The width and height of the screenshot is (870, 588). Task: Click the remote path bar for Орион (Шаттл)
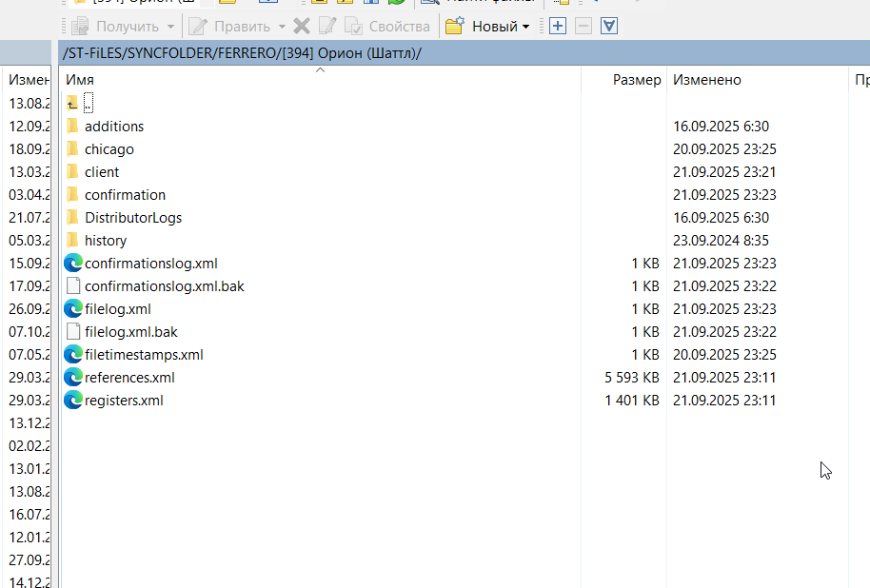click(x=464, y=53)
